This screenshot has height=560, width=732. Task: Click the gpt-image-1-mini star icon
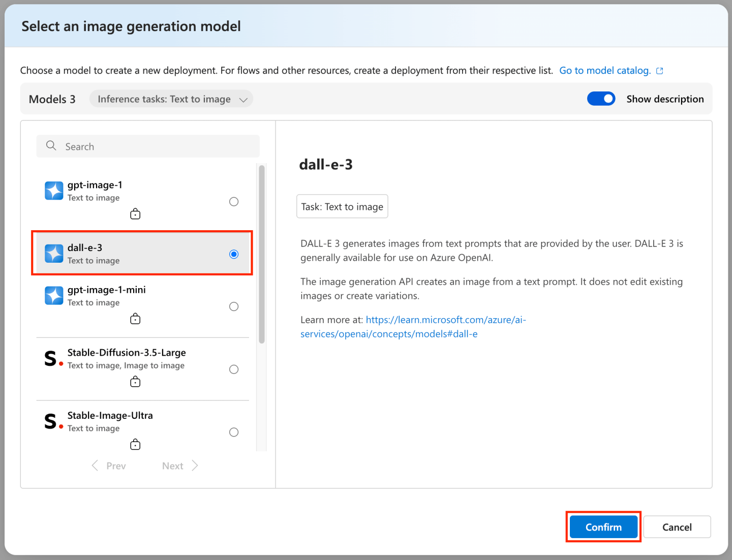54,295
